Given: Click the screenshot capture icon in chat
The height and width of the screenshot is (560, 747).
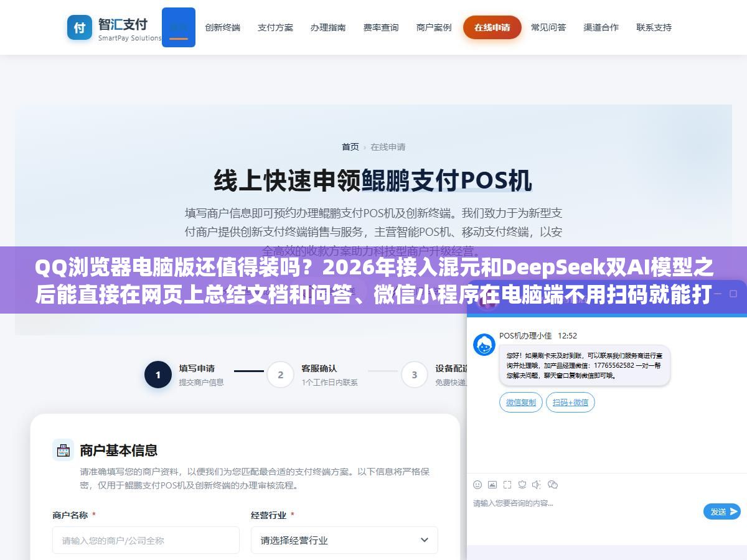Looking at the screenshot, I should [x=507, y=484].
